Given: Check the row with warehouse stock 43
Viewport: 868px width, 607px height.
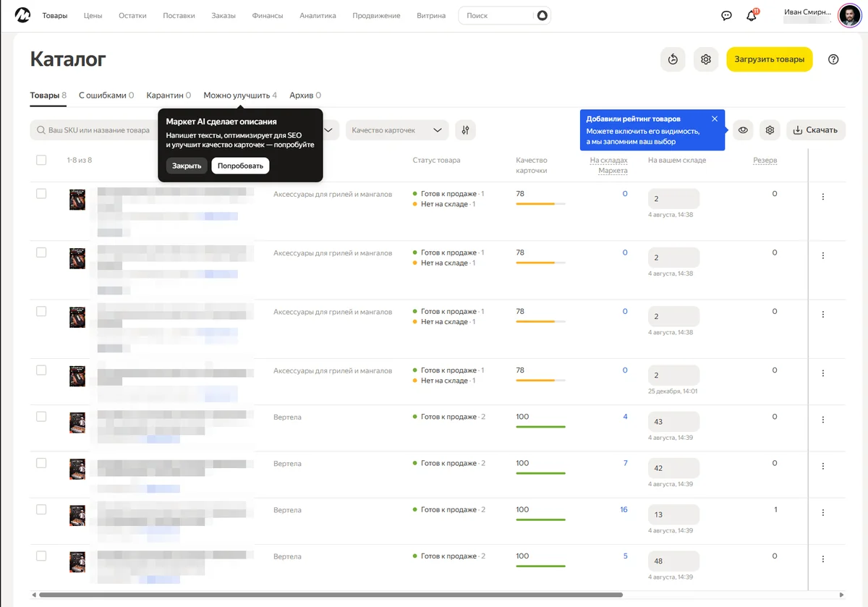Looking at the screenshot, I should click(41, 417).
